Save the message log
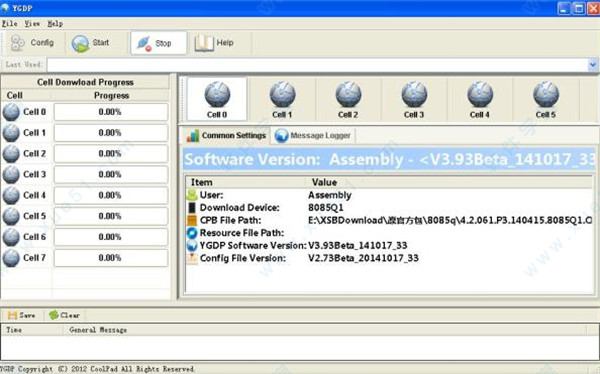Image resolution: width=600 pixels, height=374 pixels. [x=21, y=315]
